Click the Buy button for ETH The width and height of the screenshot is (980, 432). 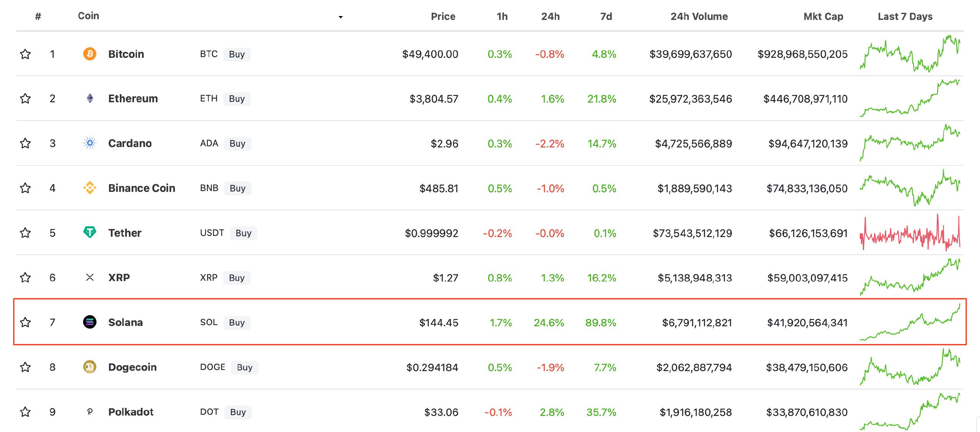pos(237,99)
